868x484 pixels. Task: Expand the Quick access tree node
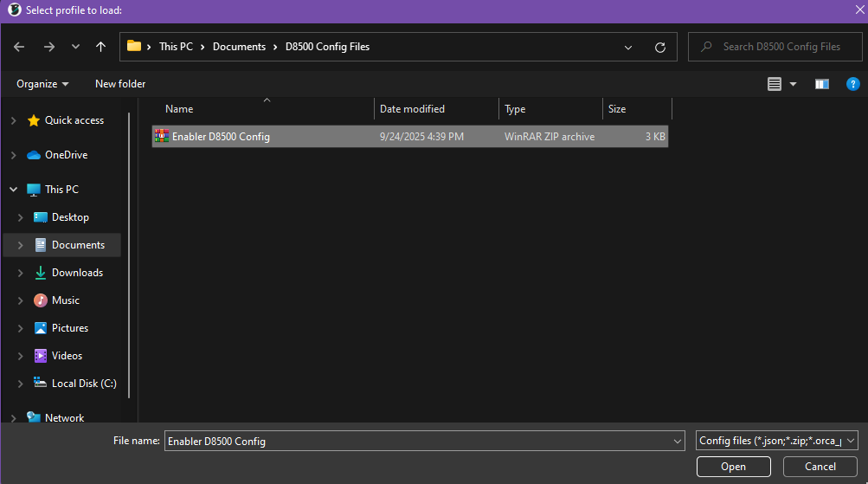(13, 120)
